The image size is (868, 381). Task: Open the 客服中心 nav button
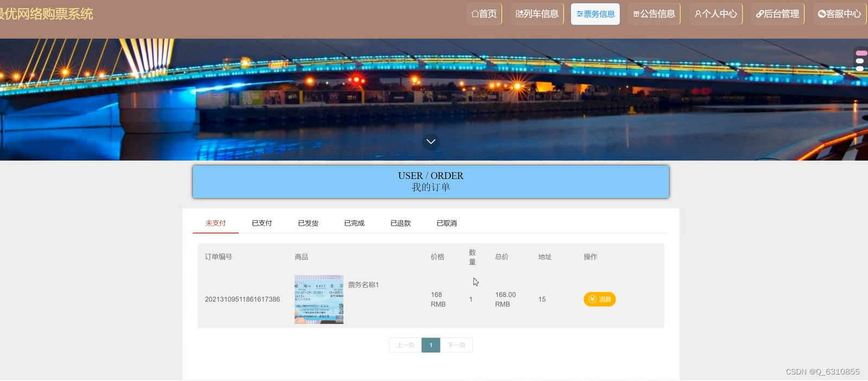(839, 14)
